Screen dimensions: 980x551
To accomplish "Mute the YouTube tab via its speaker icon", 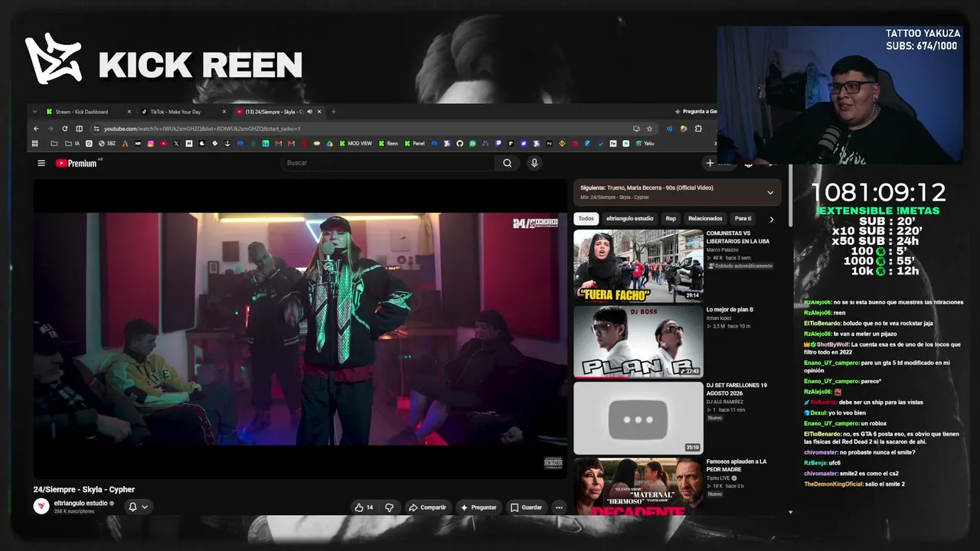I will pos(309,112).
